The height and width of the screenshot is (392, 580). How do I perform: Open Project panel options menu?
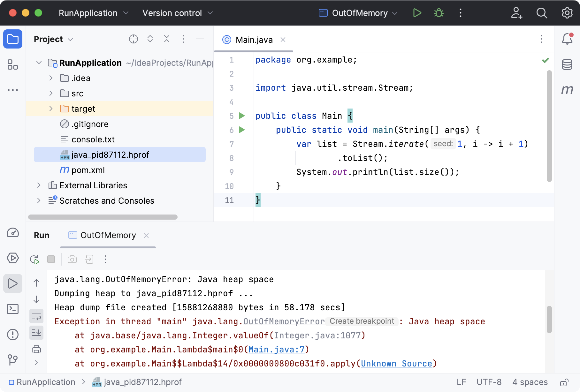(183, 39)
